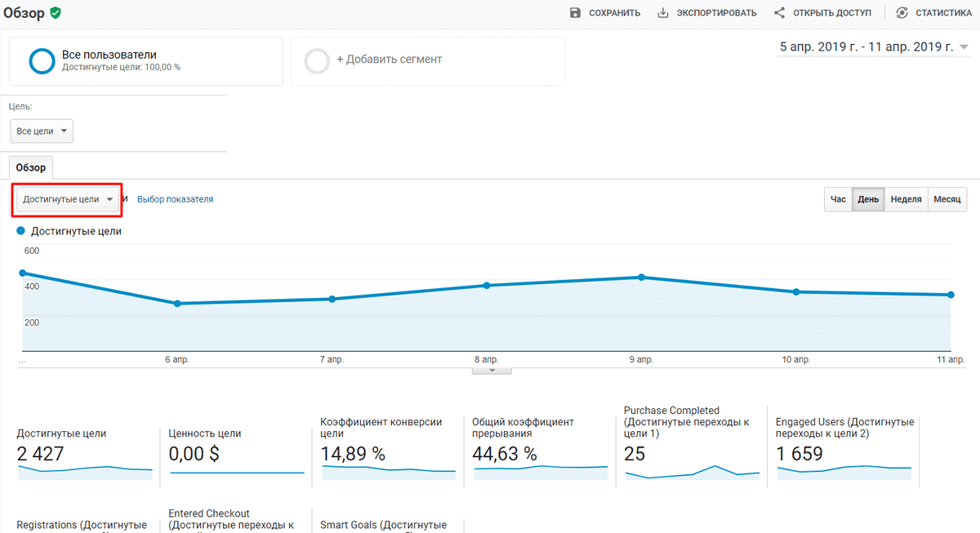Click the green verified shield icon

click(x=55, y=13)
